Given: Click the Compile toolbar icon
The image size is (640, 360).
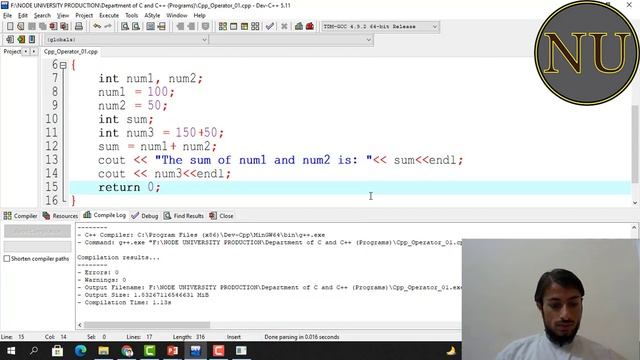Looking at the screenshot, I should click(x=222, y=27).
